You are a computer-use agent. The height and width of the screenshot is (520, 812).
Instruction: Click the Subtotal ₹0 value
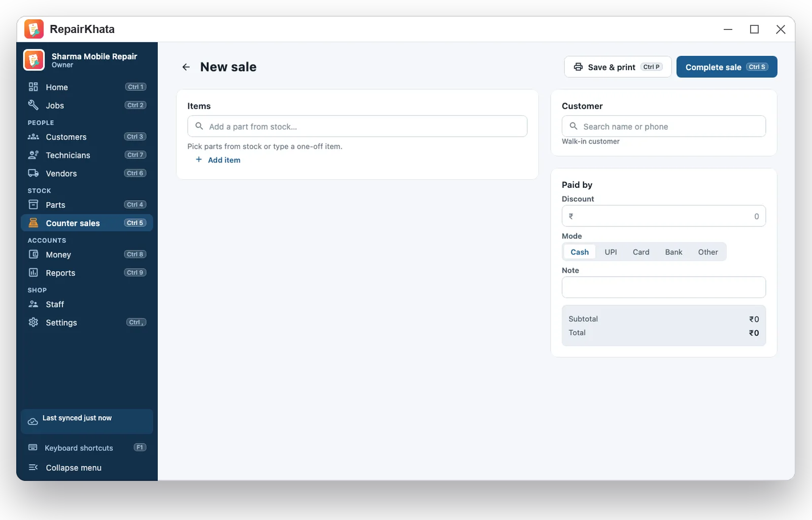coord(754,319)
